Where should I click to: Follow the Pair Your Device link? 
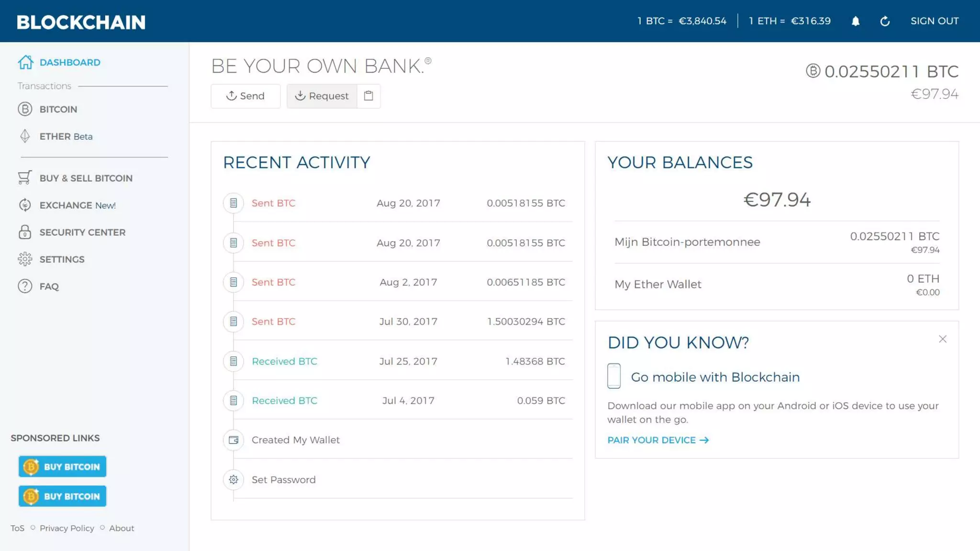pos(658,440)
